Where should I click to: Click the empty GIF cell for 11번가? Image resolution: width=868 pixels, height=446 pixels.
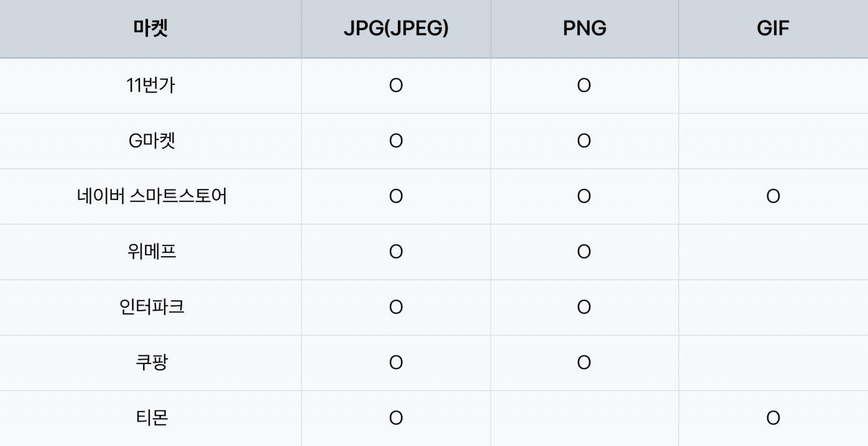pos(772,85)
